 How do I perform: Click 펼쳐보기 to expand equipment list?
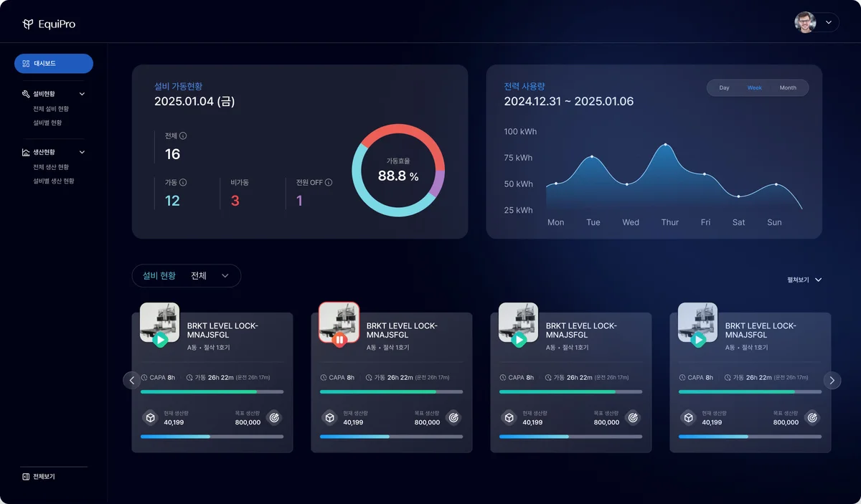(x=804, y=280)
